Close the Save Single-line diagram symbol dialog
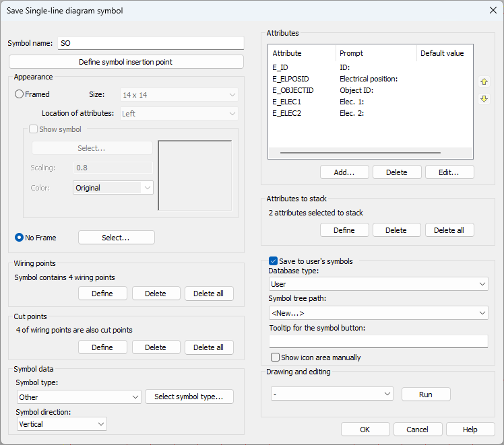Image resolution: width=504 pixels, height=445 pixels. click(x=491, y=10)
